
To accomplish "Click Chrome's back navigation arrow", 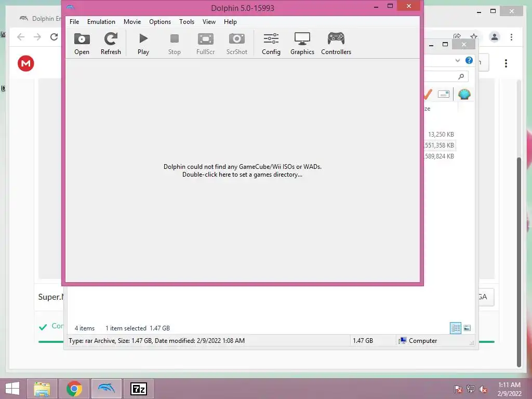I will (x=21, y=37).
